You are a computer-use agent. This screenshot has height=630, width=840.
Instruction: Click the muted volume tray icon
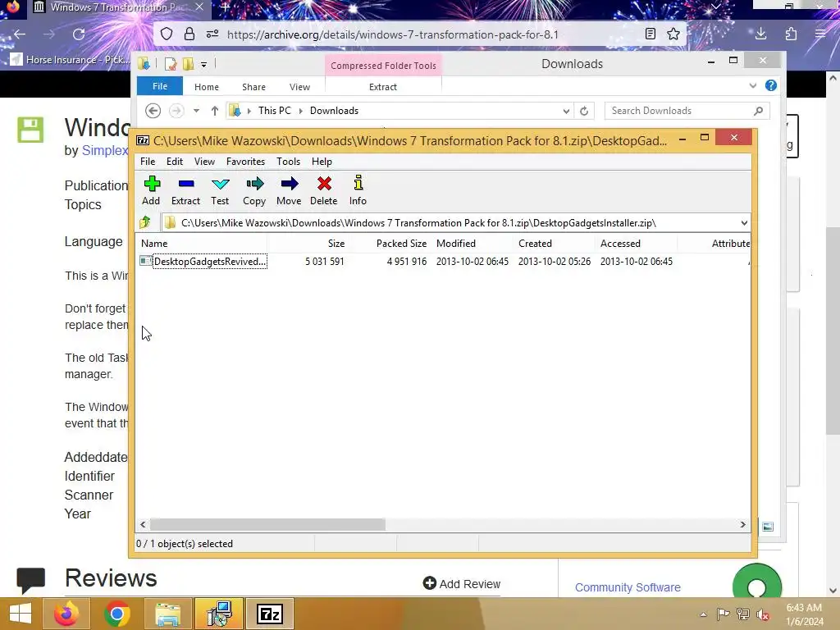point(763,614)
